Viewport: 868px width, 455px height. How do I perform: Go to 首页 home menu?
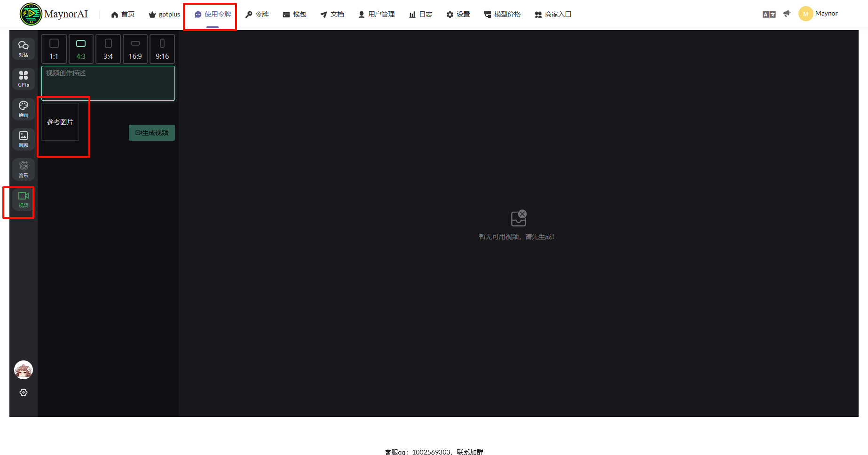point(123,15)
